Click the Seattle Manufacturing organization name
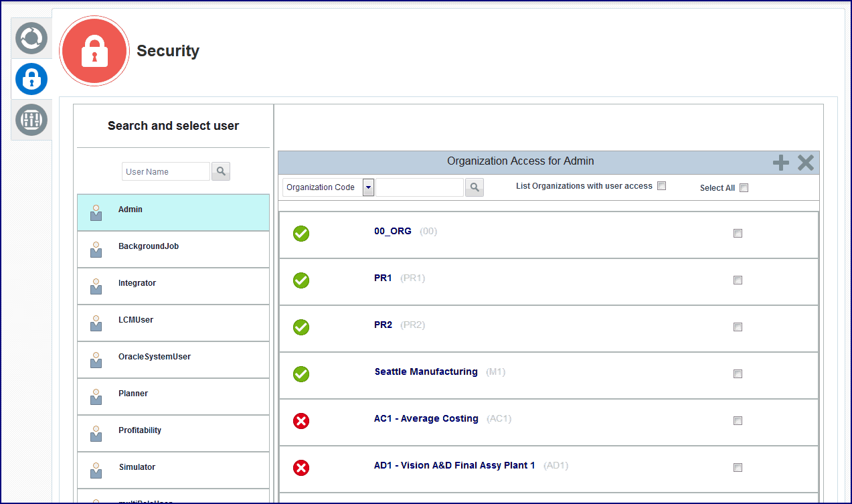The image size is (852, 504). [426, 372]
